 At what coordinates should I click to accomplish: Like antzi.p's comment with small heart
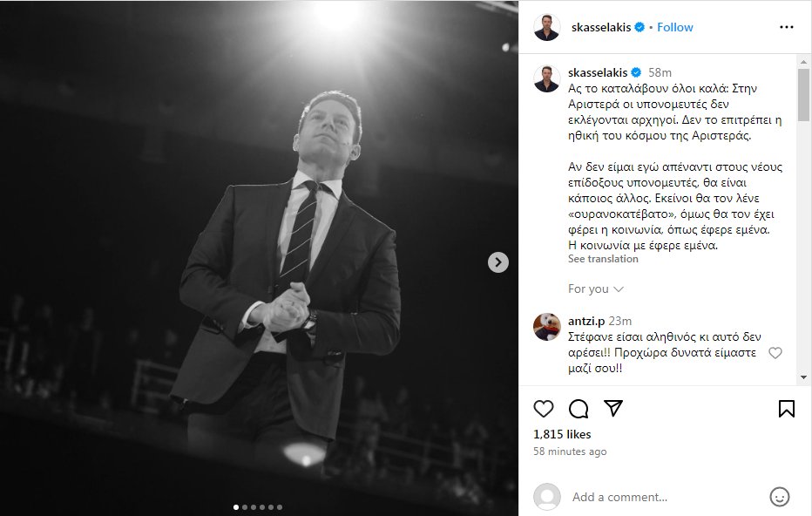(x=775, y=353)
